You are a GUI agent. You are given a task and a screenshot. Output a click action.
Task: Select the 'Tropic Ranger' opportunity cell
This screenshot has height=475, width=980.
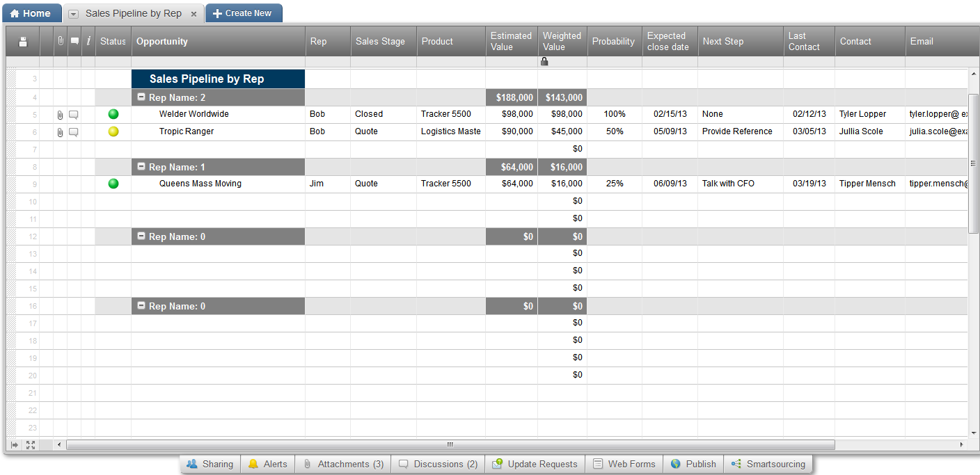218,132
